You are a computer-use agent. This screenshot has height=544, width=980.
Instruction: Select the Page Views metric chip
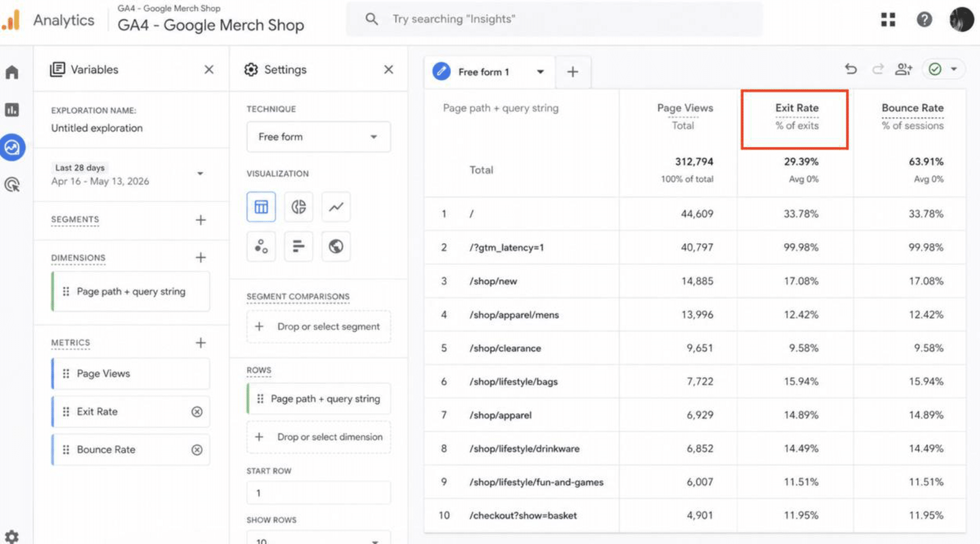tap(131, 374)
